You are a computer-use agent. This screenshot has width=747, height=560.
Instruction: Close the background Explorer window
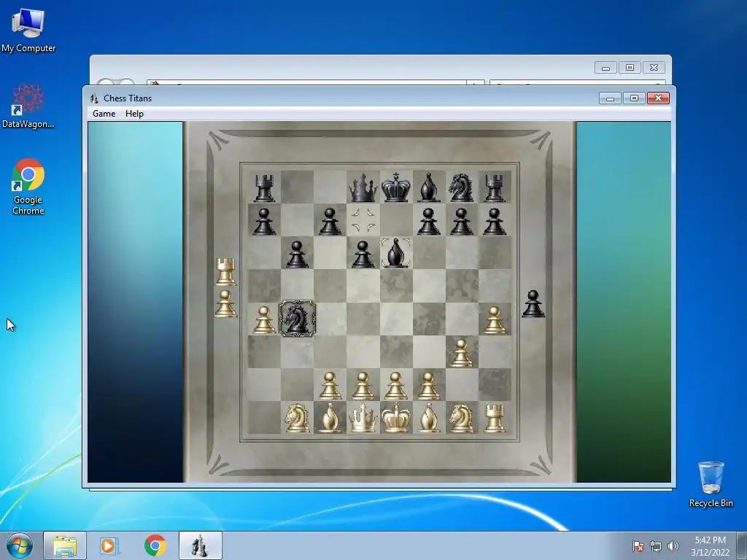tap(654, 68)
